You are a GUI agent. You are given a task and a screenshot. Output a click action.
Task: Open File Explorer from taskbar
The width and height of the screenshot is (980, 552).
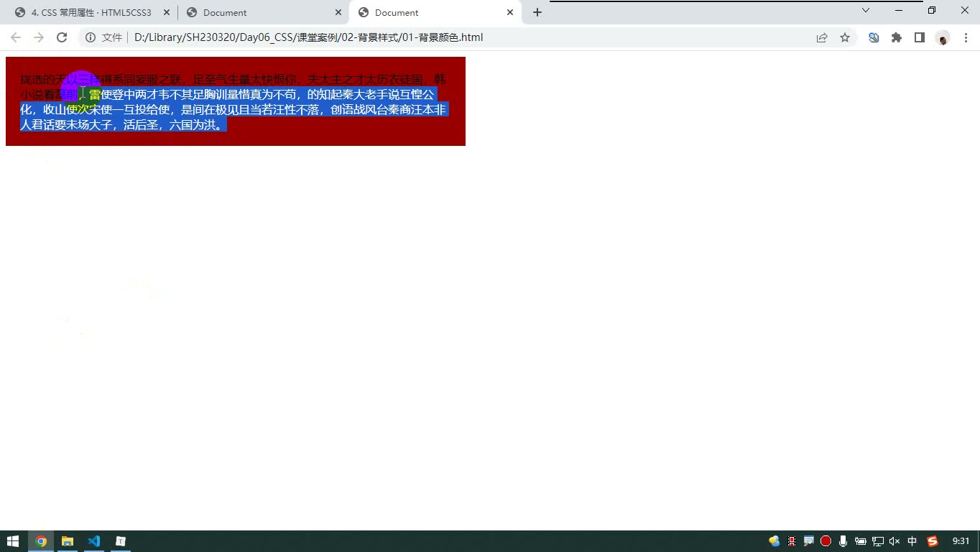(x=68, y=541)
